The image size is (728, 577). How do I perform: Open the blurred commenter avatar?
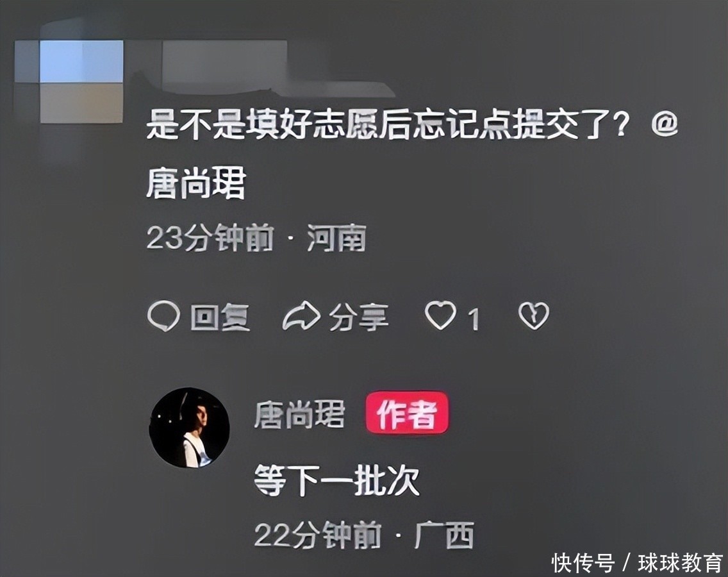pyautogui.click(x=69, y=82)
